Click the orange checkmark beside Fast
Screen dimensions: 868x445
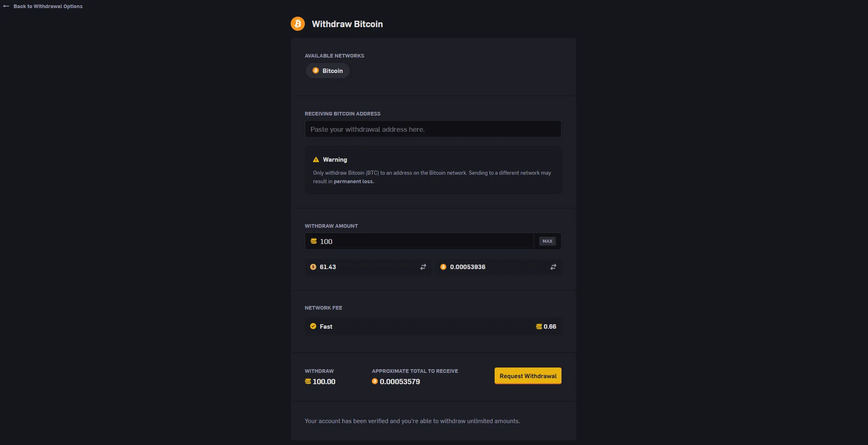[x=313, y=326]
